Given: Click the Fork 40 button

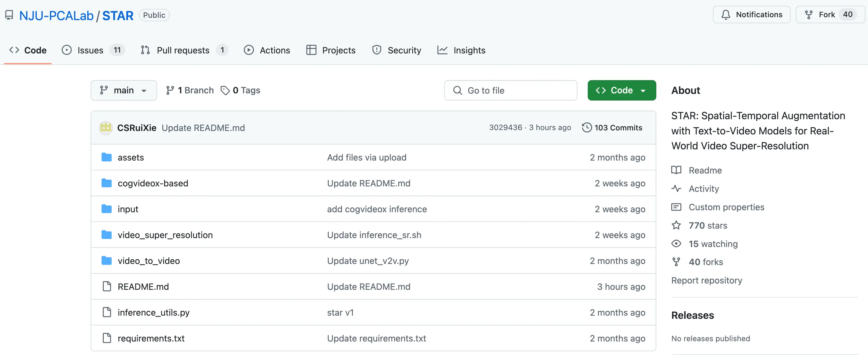Looking at the screenshot, I should 830,15.
